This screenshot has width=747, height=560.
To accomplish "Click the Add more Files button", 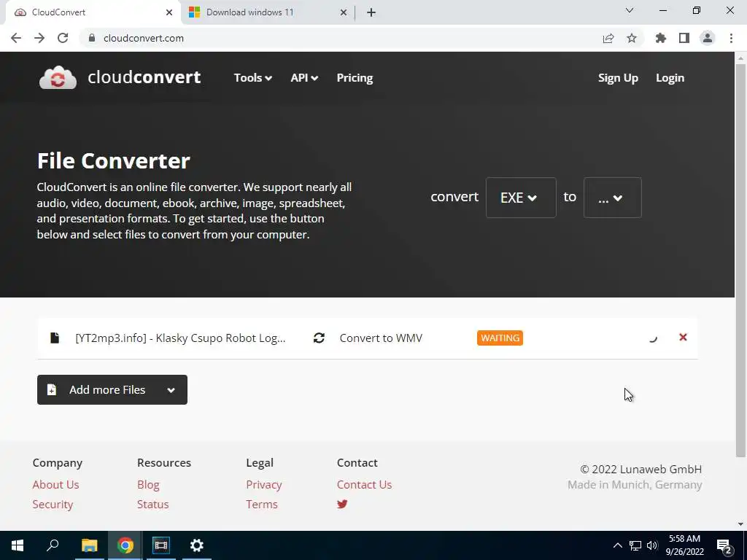I will pyautogui.click(x=112, y=389).
